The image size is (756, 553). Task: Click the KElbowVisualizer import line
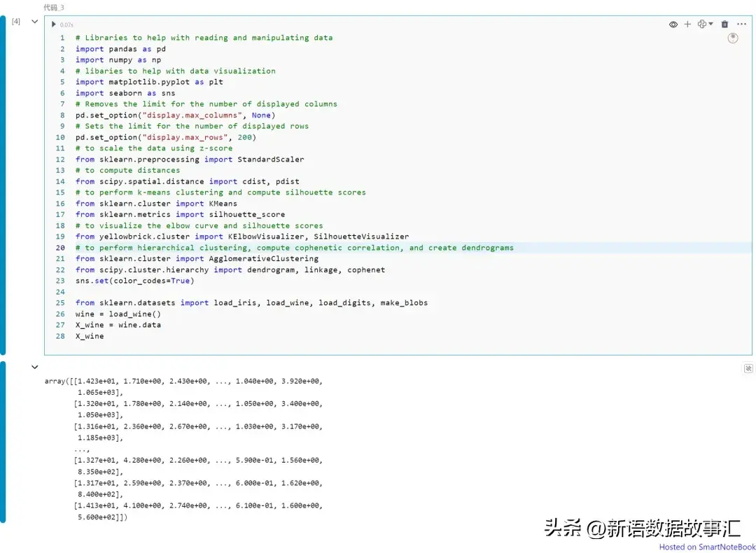point(242,236)
